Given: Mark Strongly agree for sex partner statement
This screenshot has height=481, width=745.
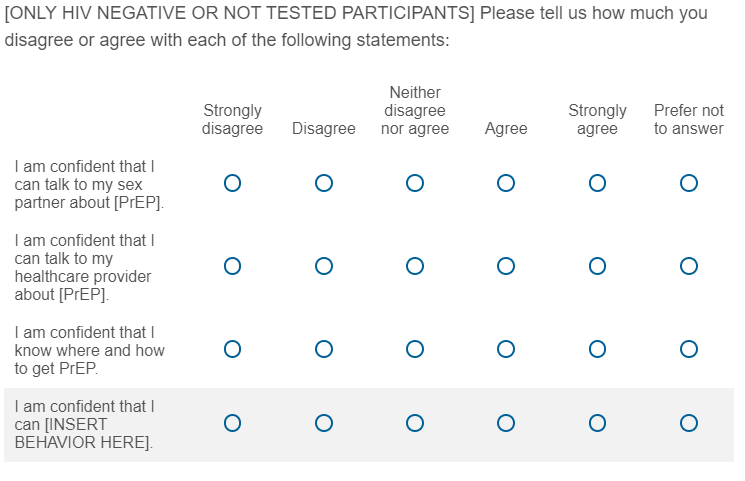Looking at the screenshot, I should pos(597,183).
